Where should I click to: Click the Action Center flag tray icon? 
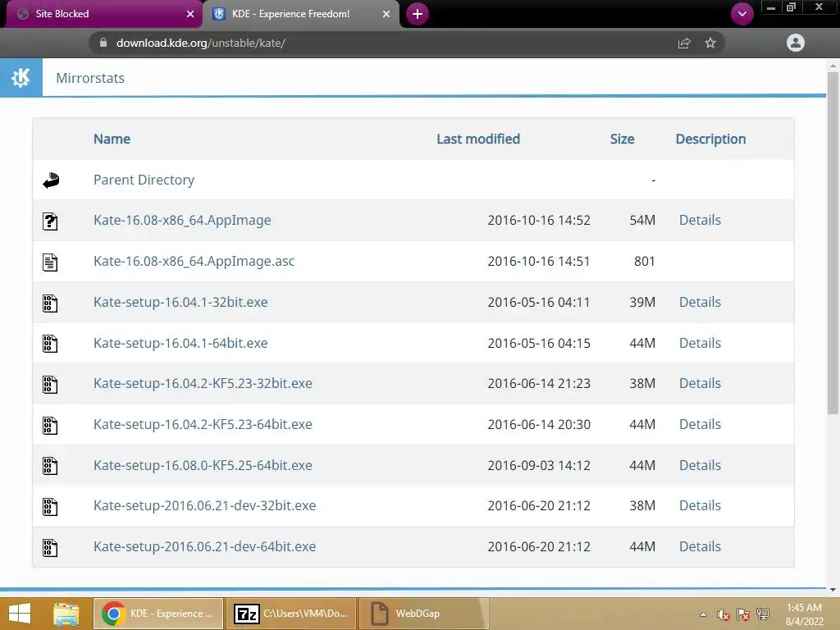(x=743, y=614)
